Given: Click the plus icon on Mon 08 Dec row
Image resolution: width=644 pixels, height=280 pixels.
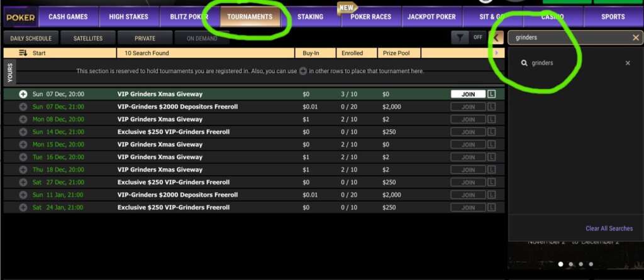Looking at the screenshot, I should coord(23,119).
